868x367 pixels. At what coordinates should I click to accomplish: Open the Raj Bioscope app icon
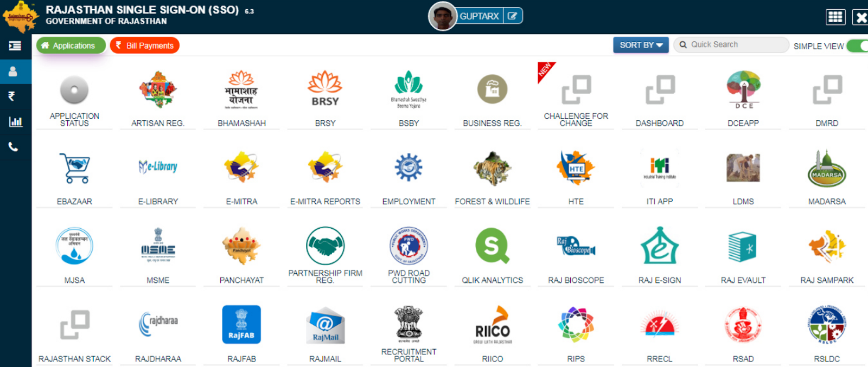[x=576, y=246]
